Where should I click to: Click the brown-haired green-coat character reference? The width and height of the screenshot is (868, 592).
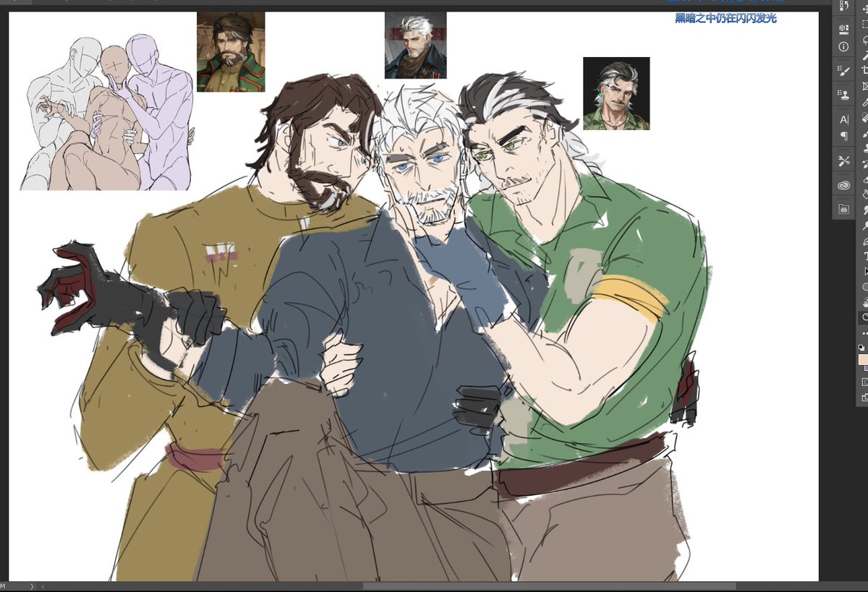click(231, 51)
